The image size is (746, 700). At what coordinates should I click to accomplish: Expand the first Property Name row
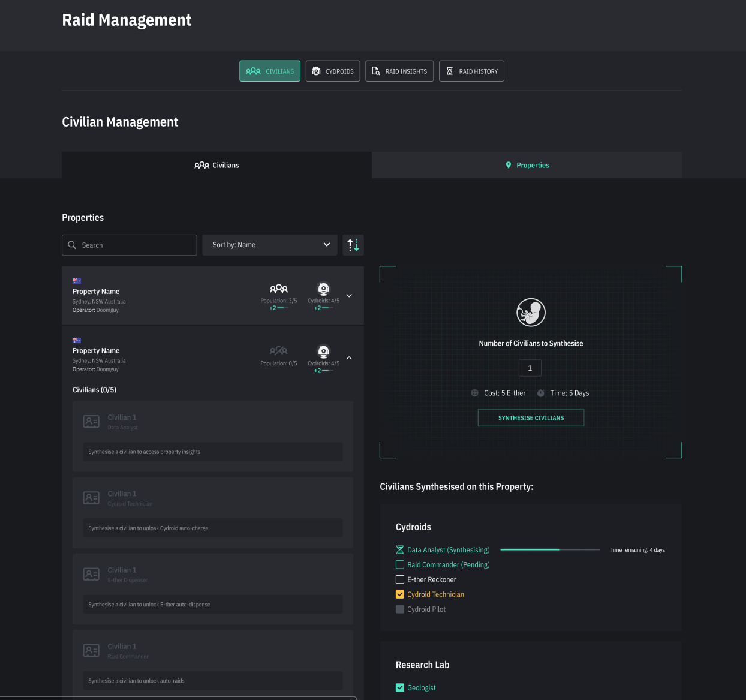coord(349,296)
